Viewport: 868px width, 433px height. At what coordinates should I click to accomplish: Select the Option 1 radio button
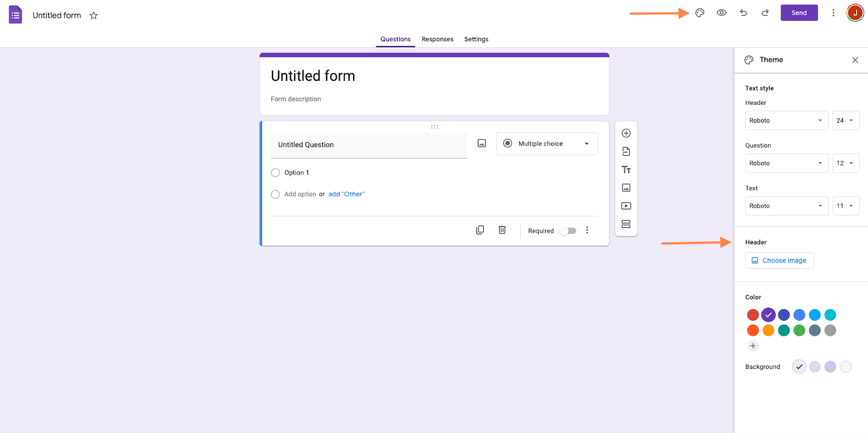[276, 173]
